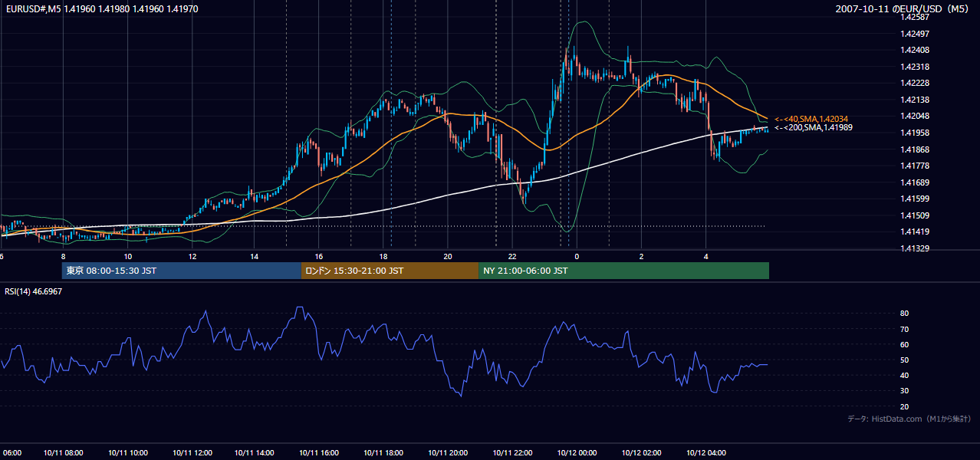Screen dimensions: 980x460
Task: Click hour label 12 under the candlestick chart
Action: tap(192, 257)
